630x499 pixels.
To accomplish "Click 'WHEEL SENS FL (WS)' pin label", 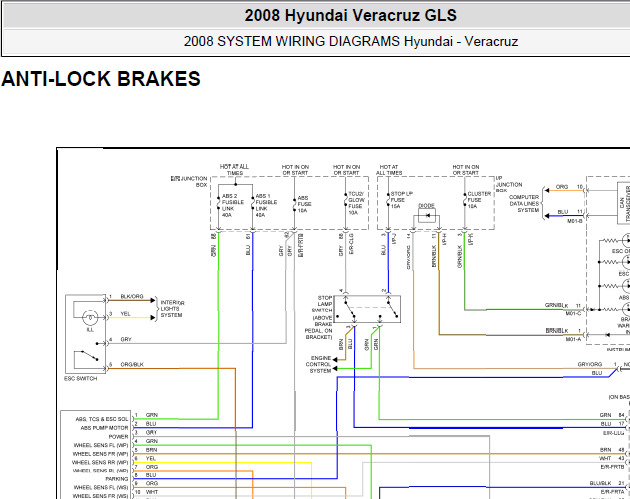I will (x=101, y=488).
